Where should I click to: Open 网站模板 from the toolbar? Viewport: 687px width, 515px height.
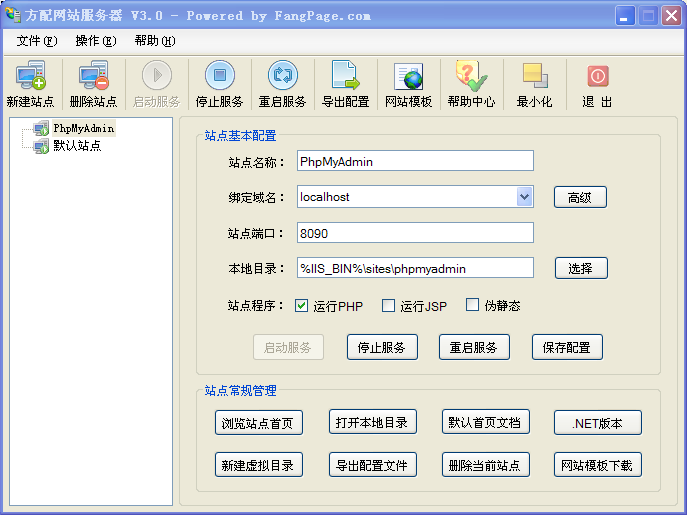[x=408, y=85]
